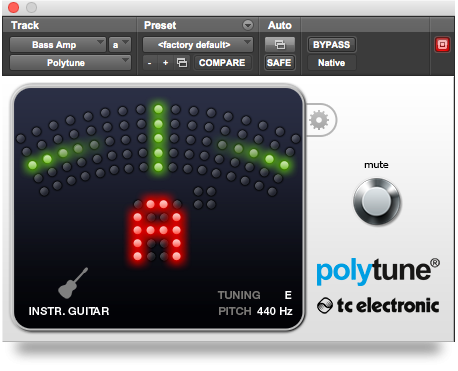Toggle automation SAFE mode
The image size is (458, 371).
[279, 63]
